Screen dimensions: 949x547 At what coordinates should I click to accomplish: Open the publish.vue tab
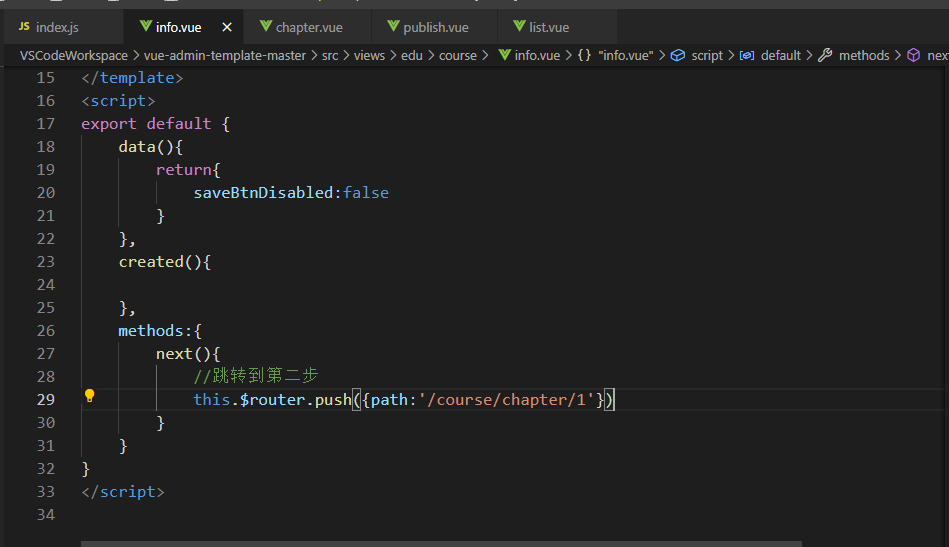(434, 27)
